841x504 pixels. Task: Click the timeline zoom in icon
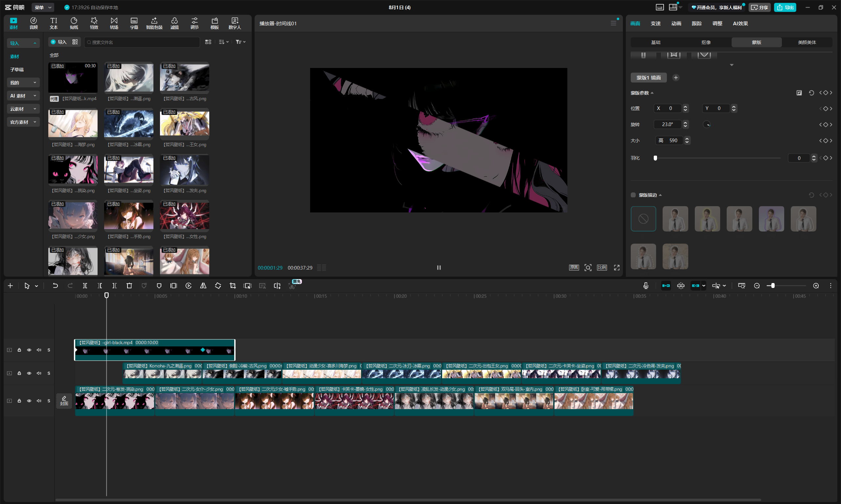tap(816, 286)
